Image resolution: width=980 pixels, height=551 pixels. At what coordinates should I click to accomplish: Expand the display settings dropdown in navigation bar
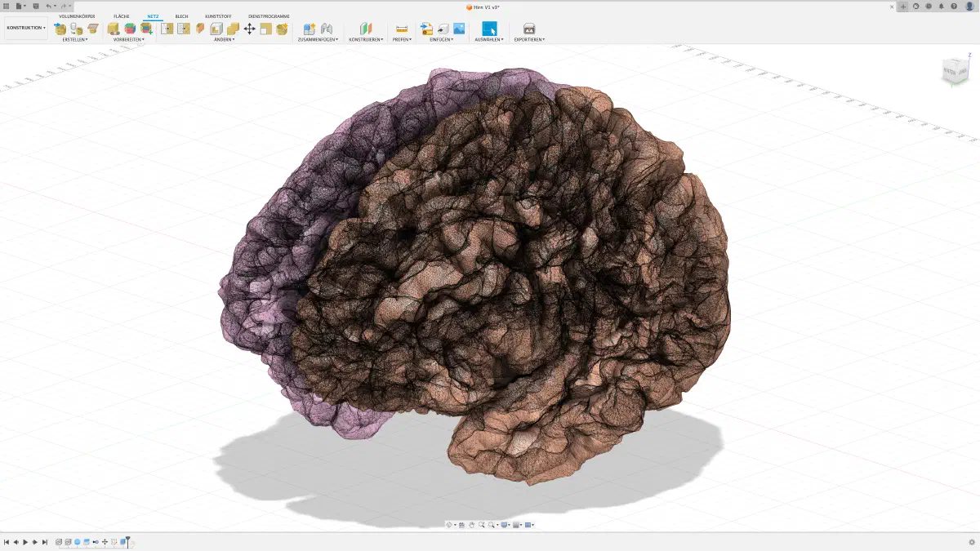coord(509,526)
